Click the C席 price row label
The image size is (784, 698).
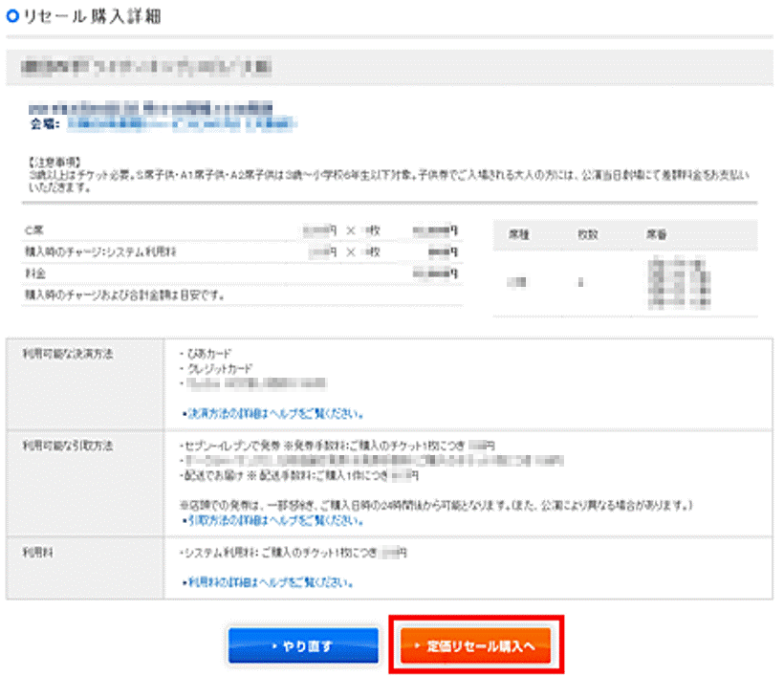click(34, 231)
